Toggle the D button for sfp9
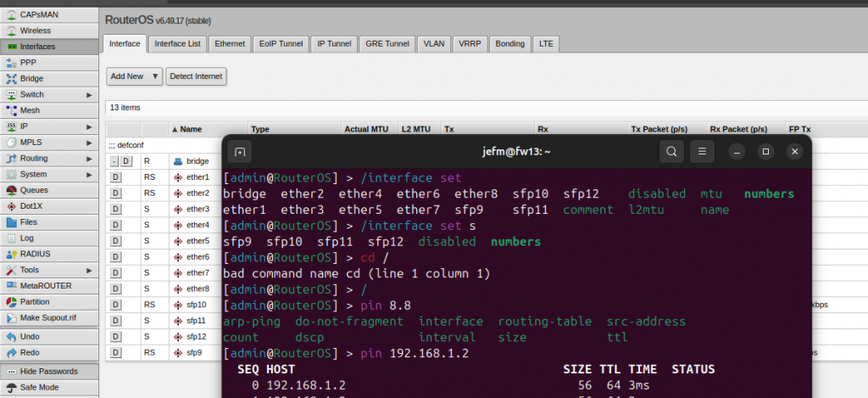The width and height of the screenshot is (868, 398). tap(115, 352)
